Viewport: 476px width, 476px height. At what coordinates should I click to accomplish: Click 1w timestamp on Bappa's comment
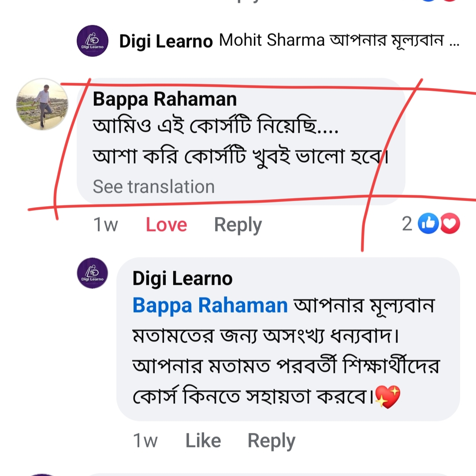click(x=105, y=225)
